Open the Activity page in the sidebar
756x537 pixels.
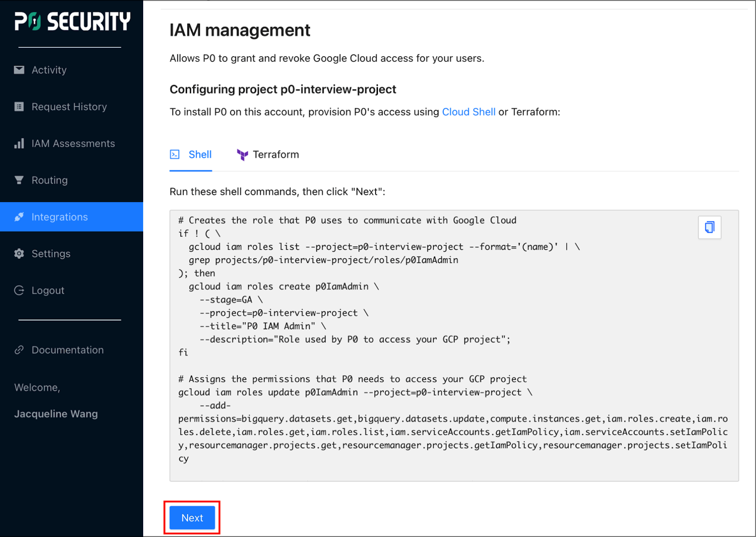point(49,70)
